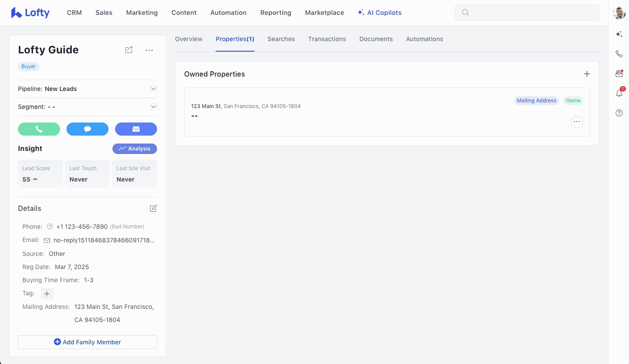
Task: Expand the Segment dropdown
Action: [x=154, y=107]
